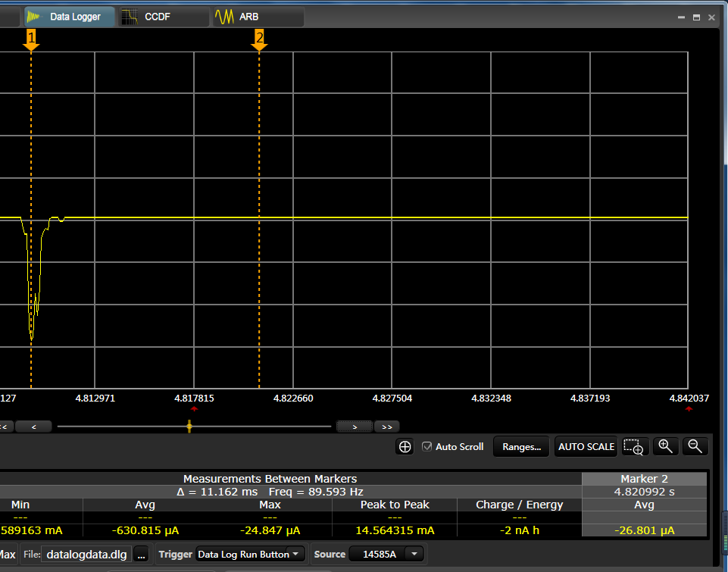This screenshot has width=728, height=572.
Task: Click the Marker 2 header cell
Action: click(644, 479)
